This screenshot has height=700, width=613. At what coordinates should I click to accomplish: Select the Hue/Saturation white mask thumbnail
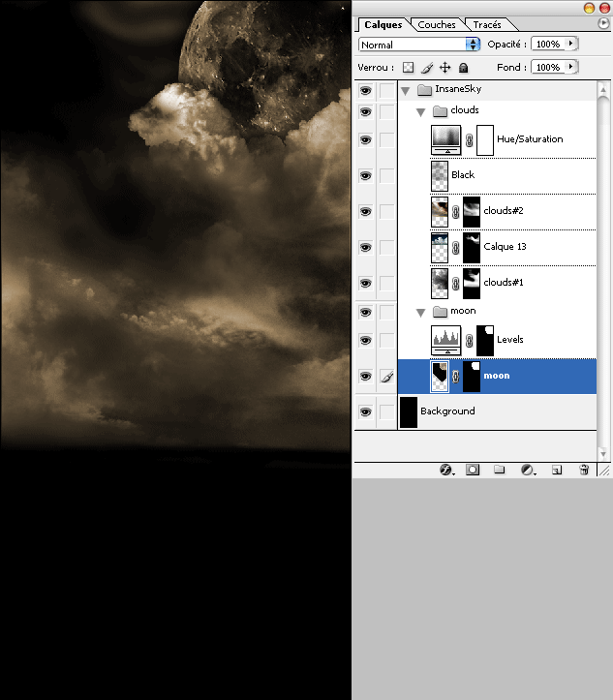click(485, 140)
